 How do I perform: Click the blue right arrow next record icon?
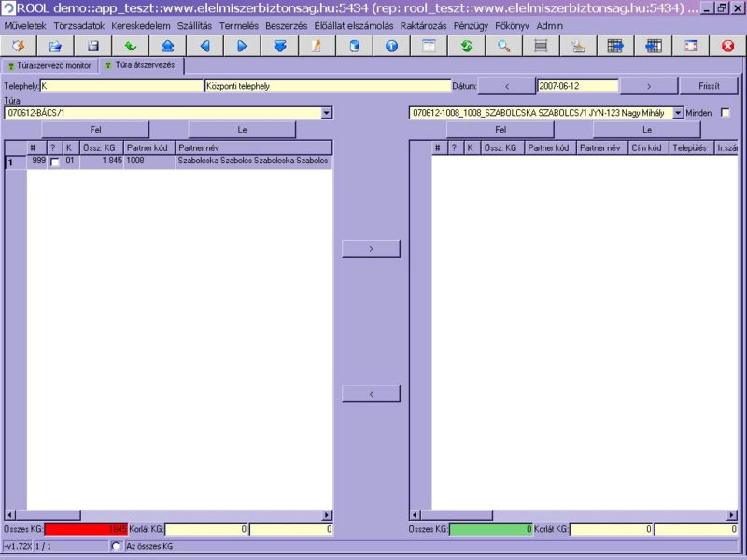tap(242, 46)
